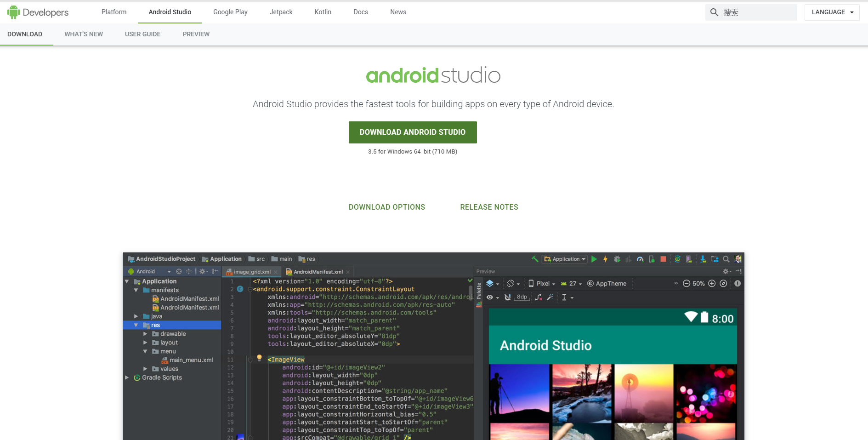Open the Profiler gauge icon
This screenshot has height=440, width=868.
(x=640, y=259)
